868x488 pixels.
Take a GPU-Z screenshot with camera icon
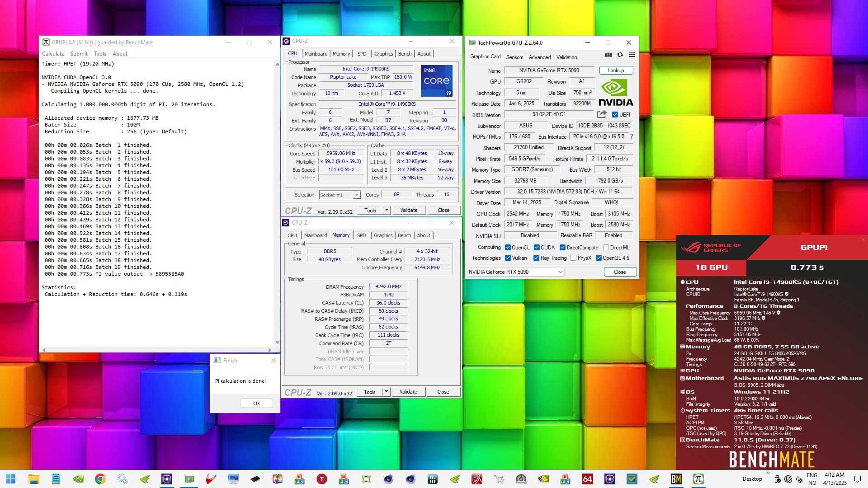click(x=609, y=55)
